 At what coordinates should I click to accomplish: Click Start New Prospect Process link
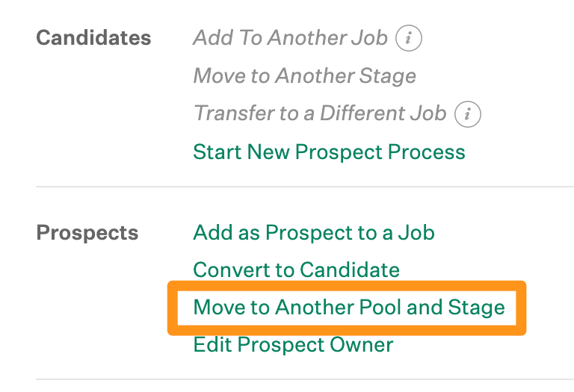click(329, 152)
